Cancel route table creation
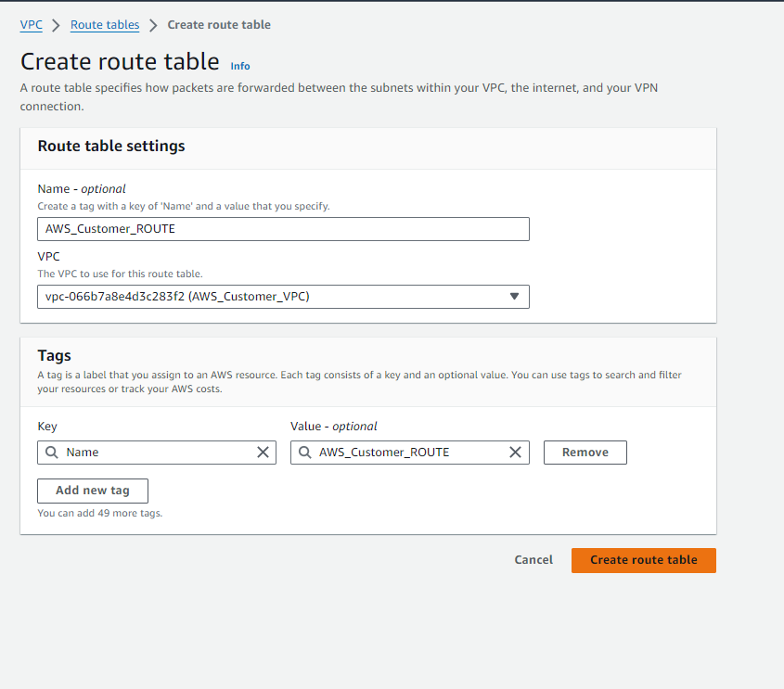The image size is (784, 689). tap(533, 560)
